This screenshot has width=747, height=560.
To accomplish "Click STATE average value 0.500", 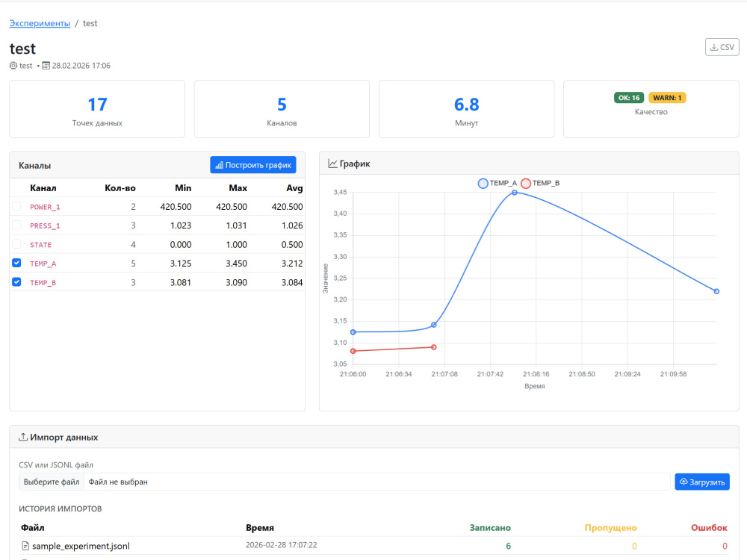I will (292, 245).
